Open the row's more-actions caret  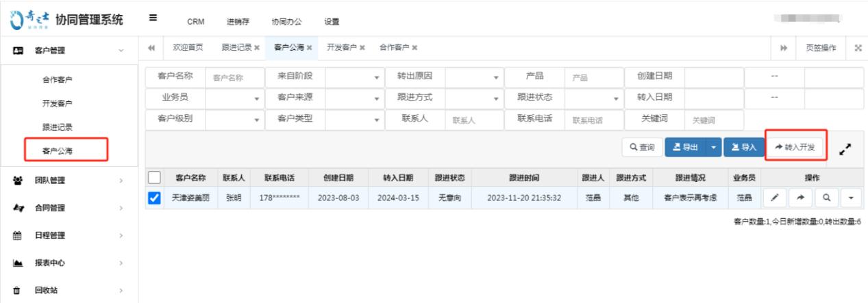click(x=852, y=197)
